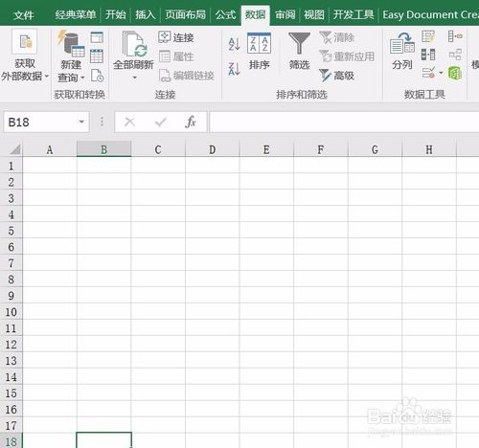Viewport: 479px width, 448px height.
Task: Expand the 新建查询 dropdown arrow
Action: 82,78
